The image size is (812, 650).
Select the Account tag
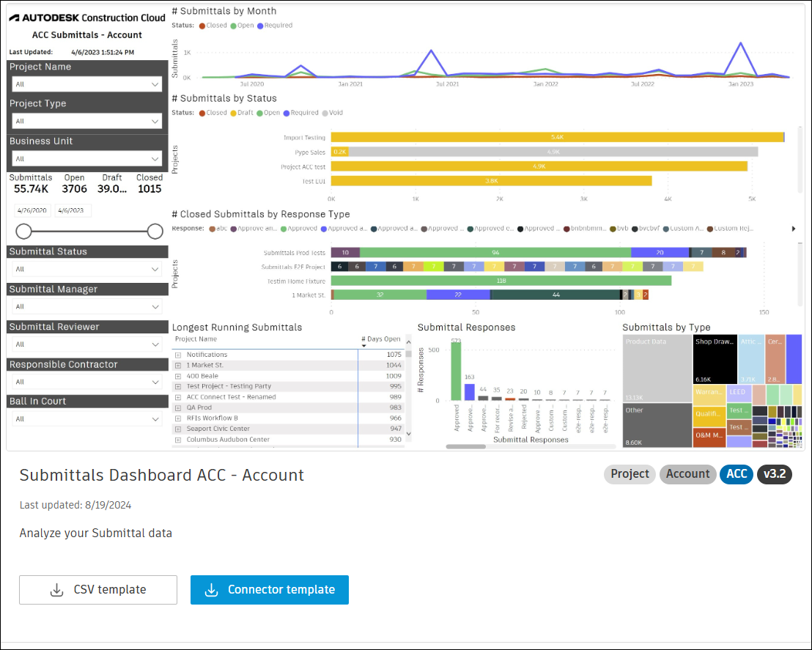tap(687, 474)
